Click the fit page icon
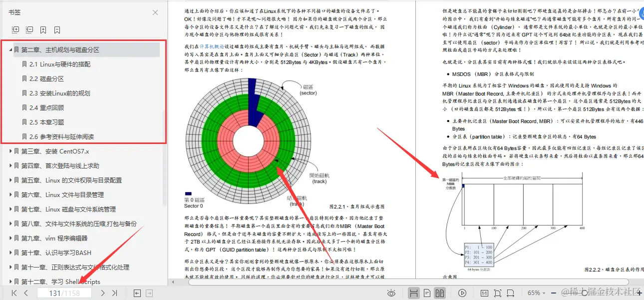 pos(498,293)
